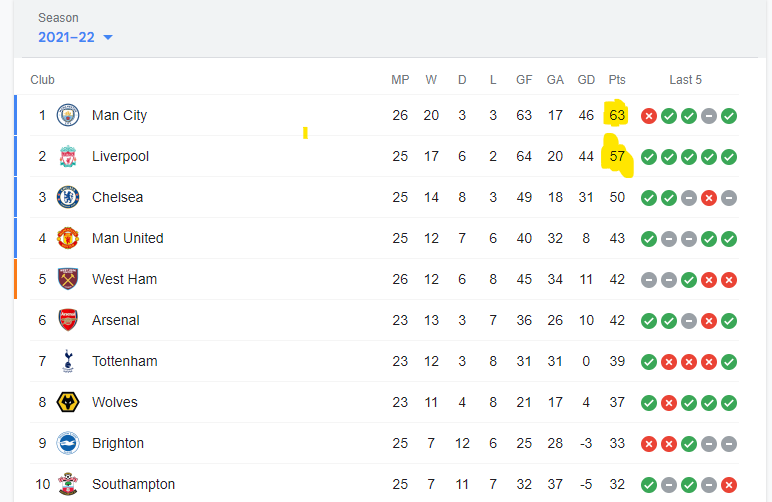Click Man City's highlighted 63 points value
The image size is (772, 502).
click(x=617, y=115)
